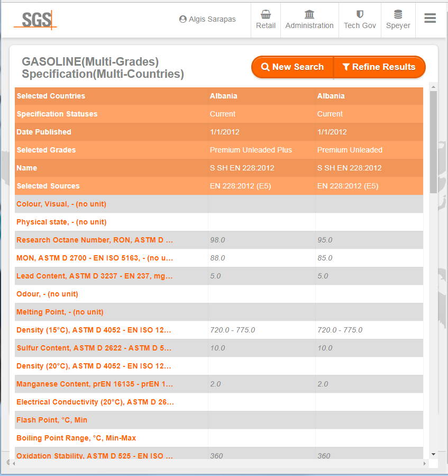Click RON value 95.0
The width and height of the screenshot is (448, 476).
point(325,240)
